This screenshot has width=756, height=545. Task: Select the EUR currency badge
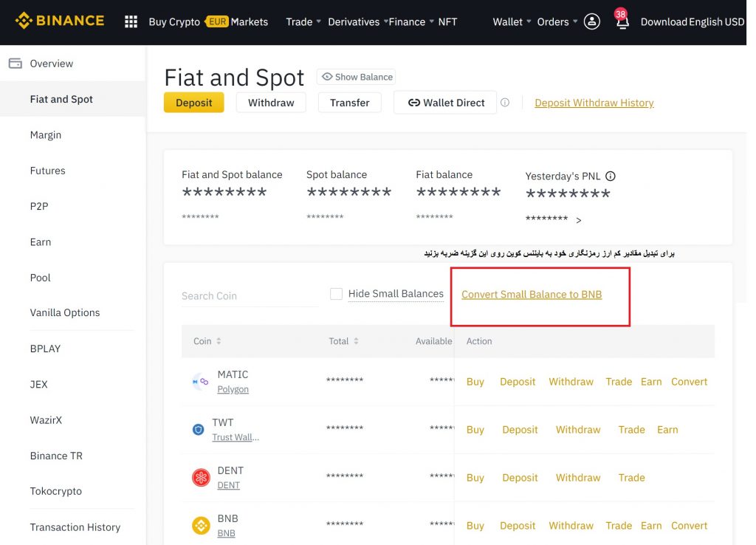point(217,21)
